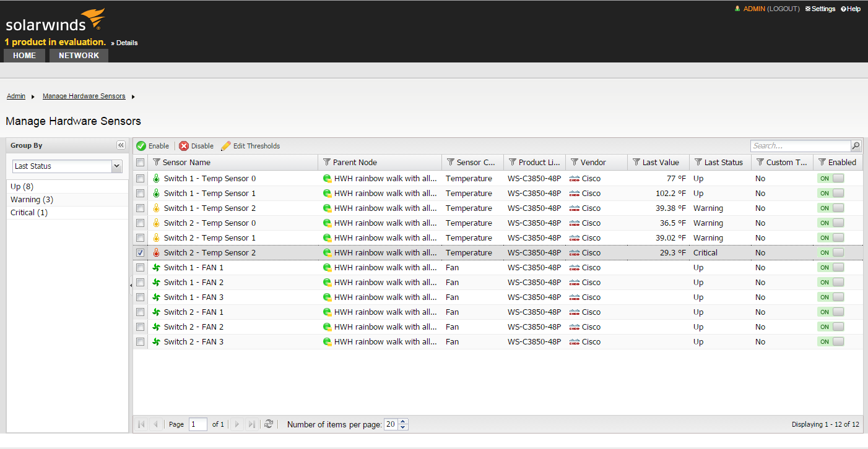Toggle the ON switch for Switch 1 - FAN 1

point(831,268)
